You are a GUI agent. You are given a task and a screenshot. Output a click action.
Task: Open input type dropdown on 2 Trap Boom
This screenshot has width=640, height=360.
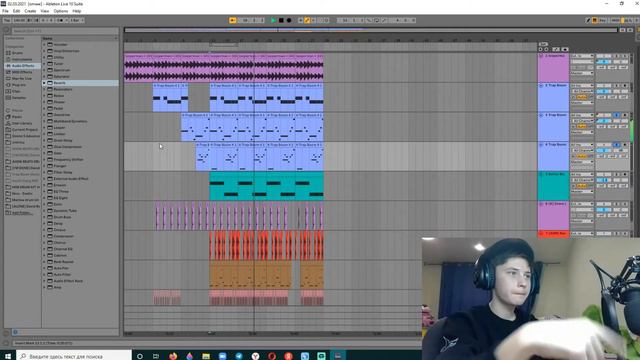pos(582,86)
